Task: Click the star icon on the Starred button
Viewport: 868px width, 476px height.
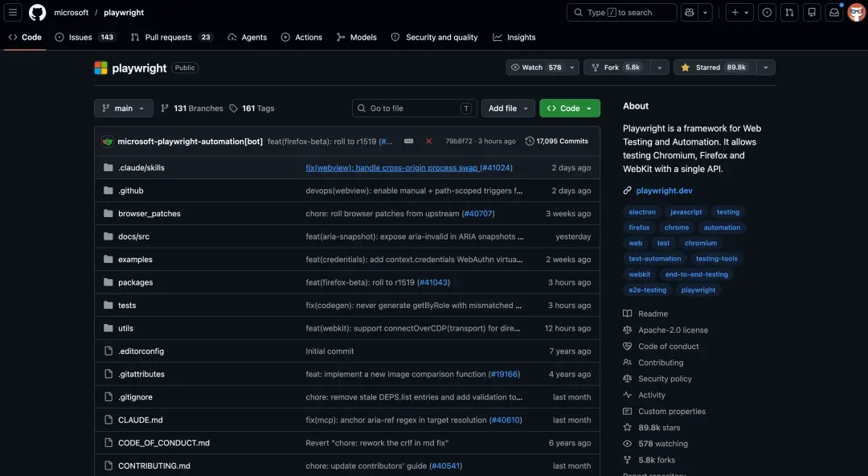Action: tap(686, 67)
